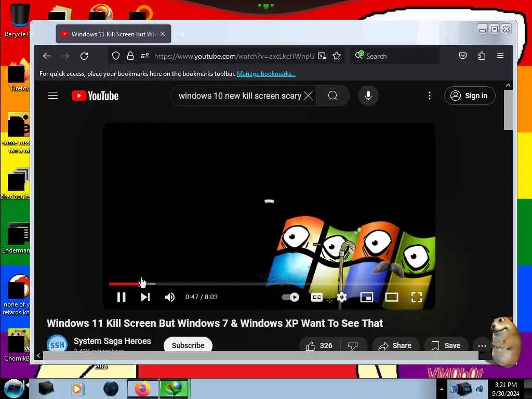Reload the page with the refresh icon
Viewport: 532px width, 399px height.
84,56
